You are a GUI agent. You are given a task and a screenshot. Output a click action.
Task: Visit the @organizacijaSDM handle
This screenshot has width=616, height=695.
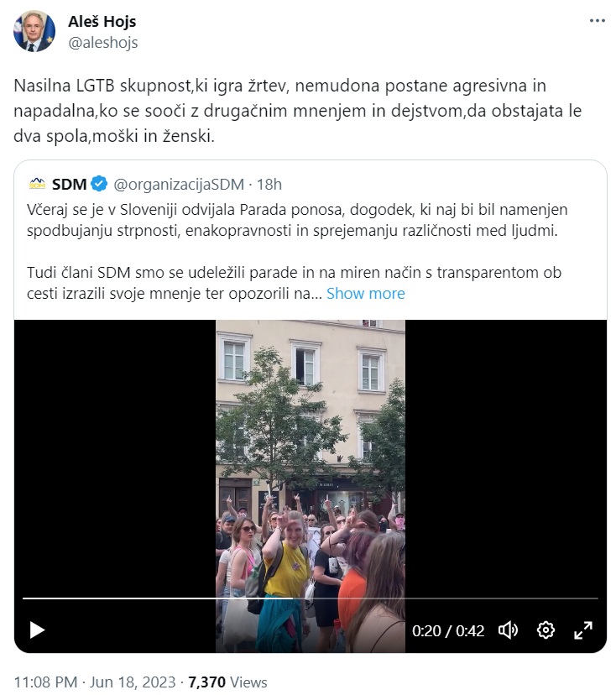(179, 184)
